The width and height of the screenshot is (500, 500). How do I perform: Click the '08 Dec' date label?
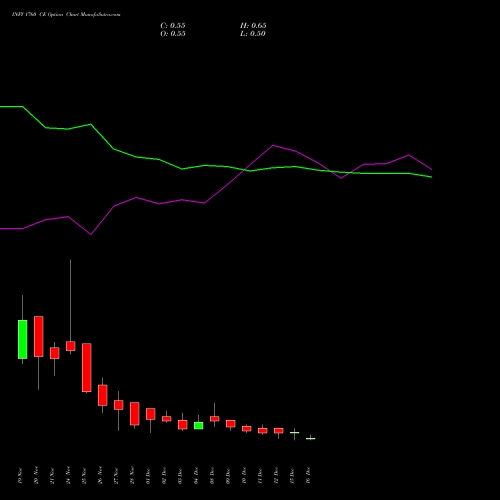[212, 476]
